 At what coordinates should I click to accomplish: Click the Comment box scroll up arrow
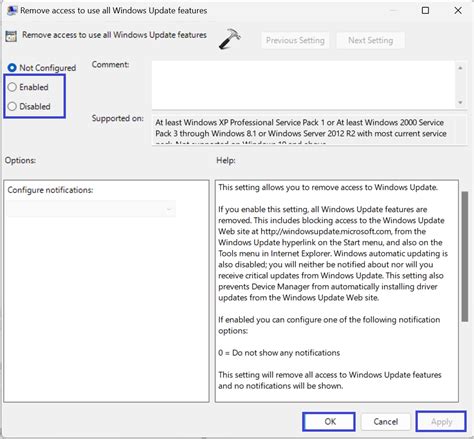460,68
